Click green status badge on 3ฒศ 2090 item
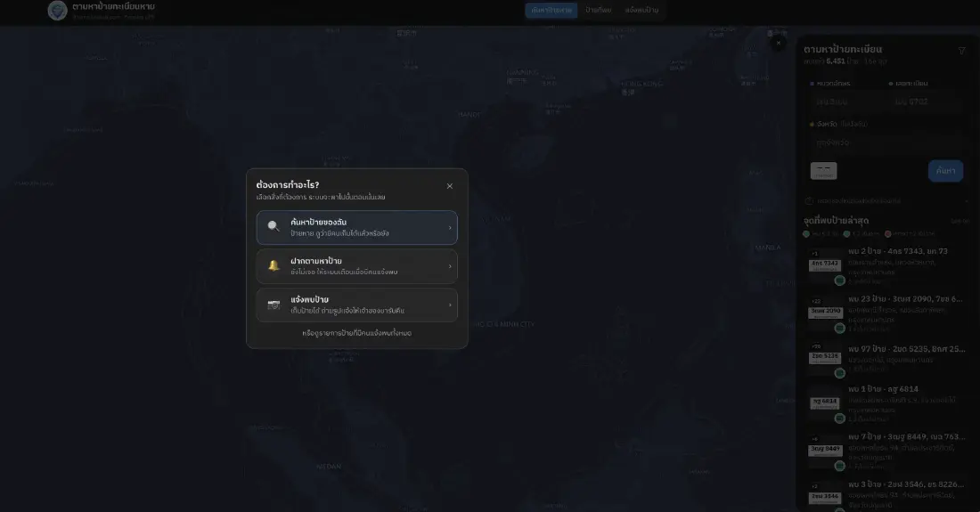The image size is (980, 512). [840, 328]
